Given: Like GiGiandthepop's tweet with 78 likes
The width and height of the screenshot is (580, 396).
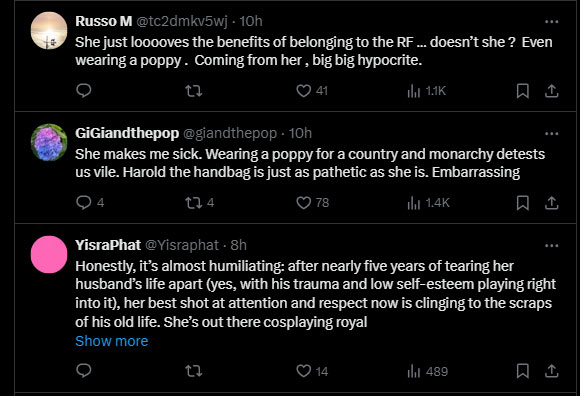Looking at the screenshot, I should pos(313,203).
